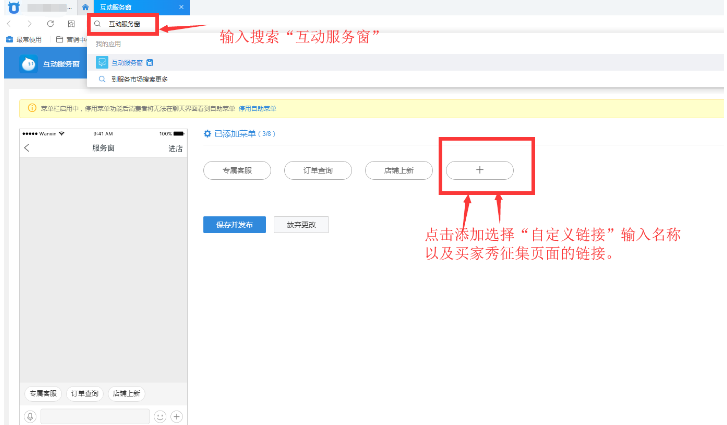Tap 店铺上新 in the phone preview bar

click(x=127, y=393)
